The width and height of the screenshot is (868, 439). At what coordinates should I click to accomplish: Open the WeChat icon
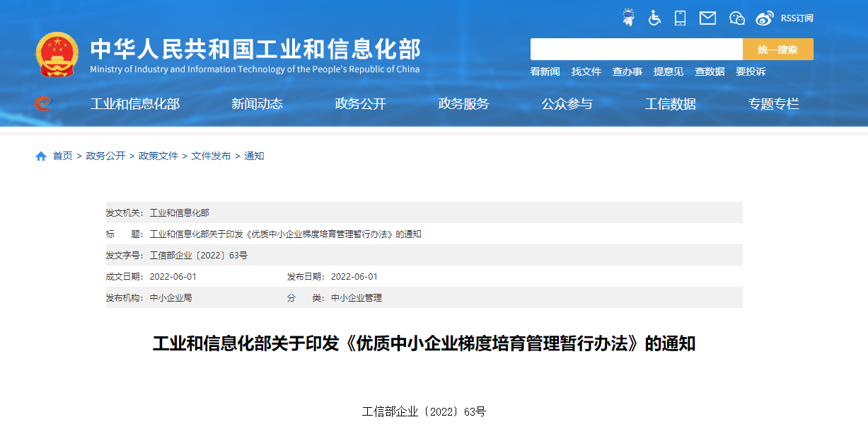pyautogui.click(x=737, y=18)
